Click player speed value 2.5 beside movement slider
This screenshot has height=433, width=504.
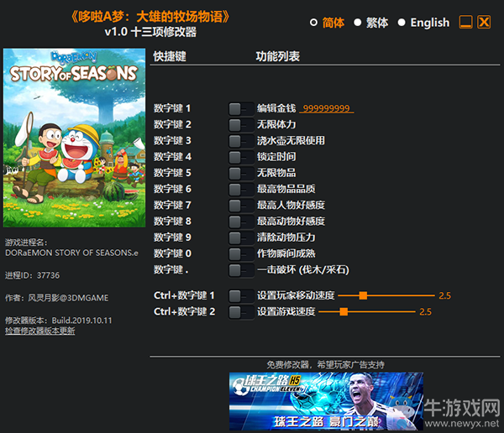pos(445,295)
